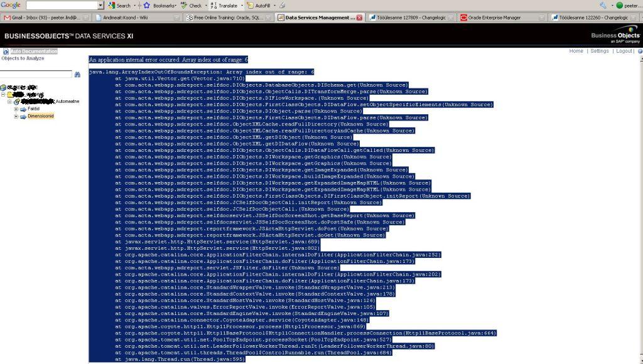Open the dropdown arrow after the wrench
The image size is (643, 364).
tap(612, 6)
